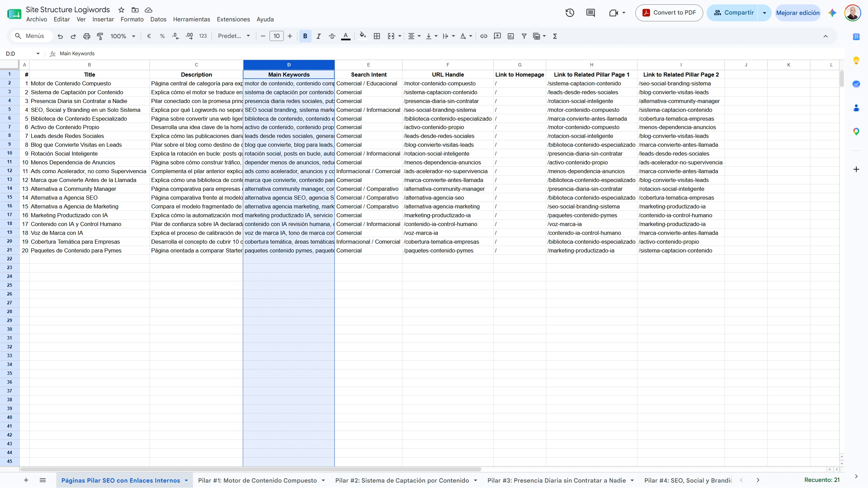This screenshot has height=488, width=868.
Task: Select the paint format roller icon
Action: (x=100, y=36)
